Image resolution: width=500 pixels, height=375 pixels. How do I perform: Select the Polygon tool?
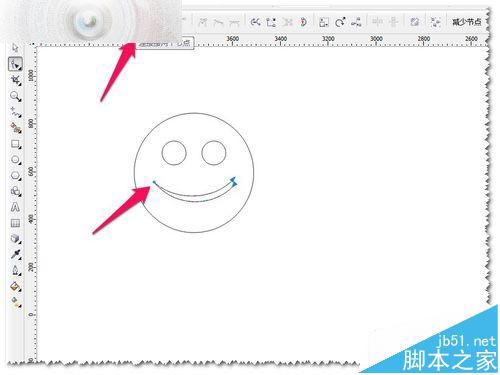pyautogui.click(x=15, y=176)
